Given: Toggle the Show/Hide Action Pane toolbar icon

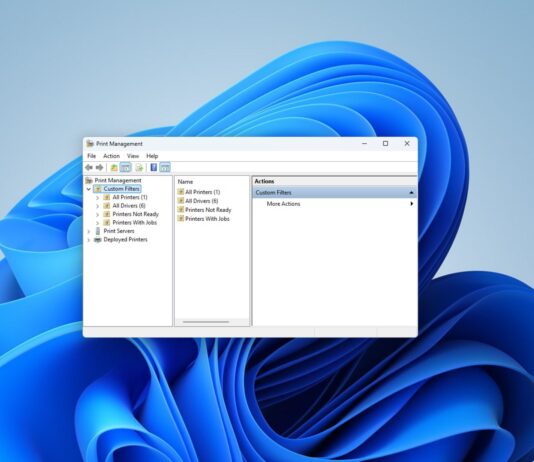Looking at the screenshot, I should point(165,168).
